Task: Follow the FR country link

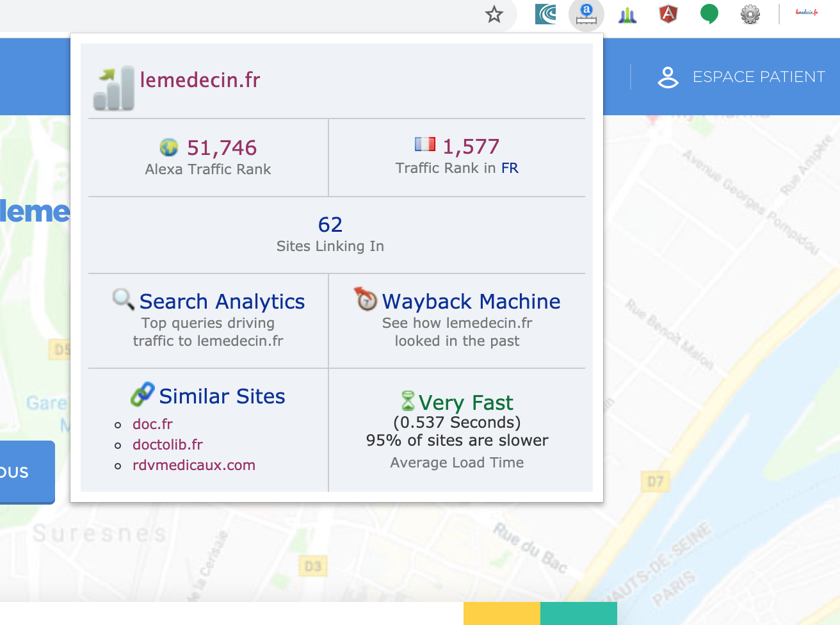Action: coord(510,168)
